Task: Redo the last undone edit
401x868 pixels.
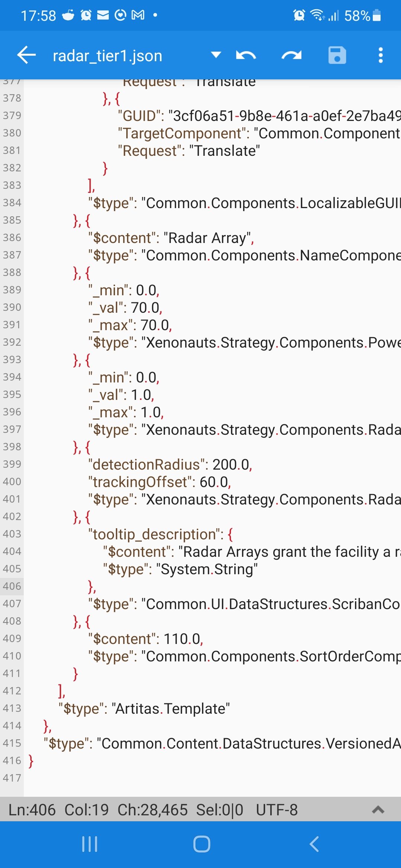Action: coord(291,56)
